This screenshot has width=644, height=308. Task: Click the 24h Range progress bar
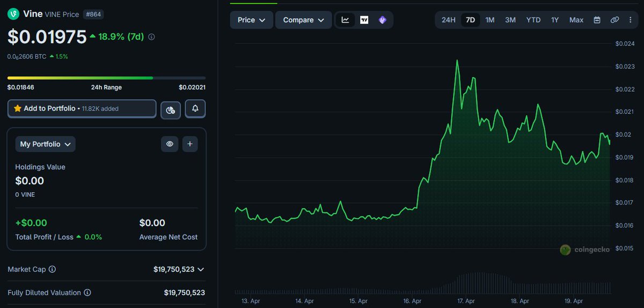[106, 78]
